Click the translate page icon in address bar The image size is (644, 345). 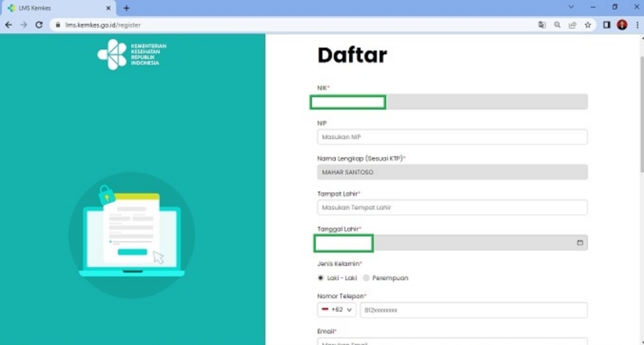point(541,25)
